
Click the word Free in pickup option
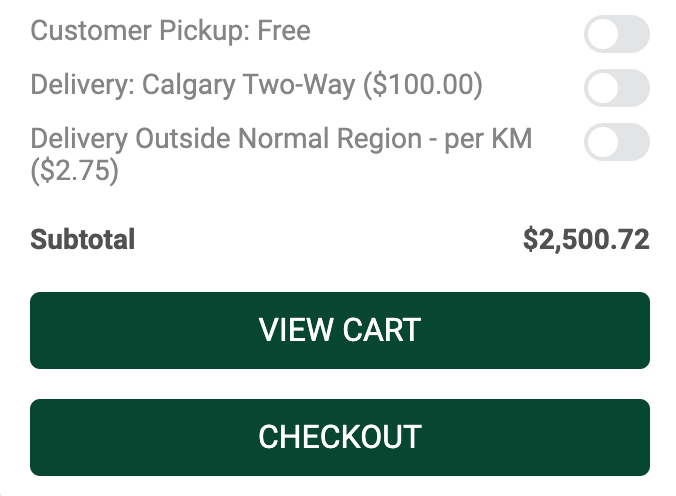pos(284,31)
